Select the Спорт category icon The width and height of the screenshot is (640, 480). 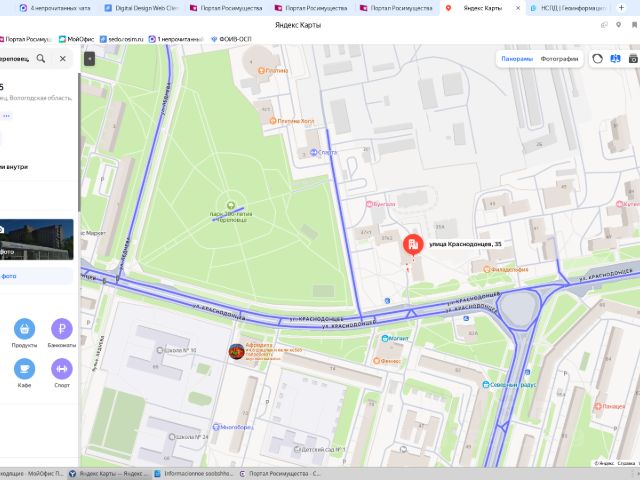pos(62,369)
